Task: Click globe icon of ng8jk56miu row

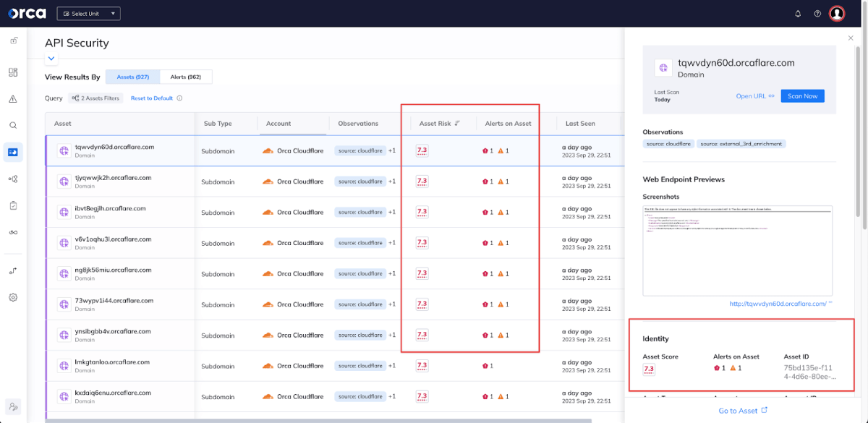Action: click(x=64, y=273)
